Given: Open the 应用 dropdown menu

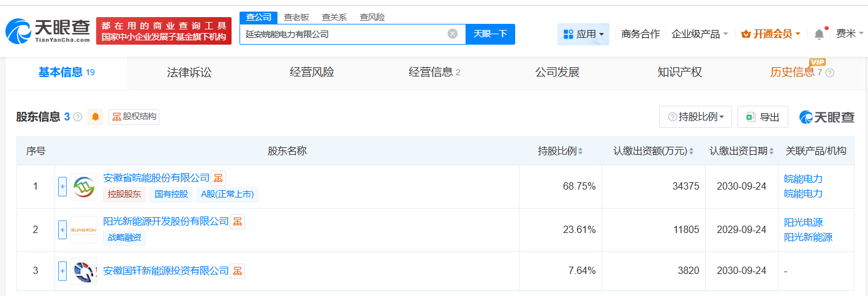Looking at the screenshot, I should coord(583,34).
